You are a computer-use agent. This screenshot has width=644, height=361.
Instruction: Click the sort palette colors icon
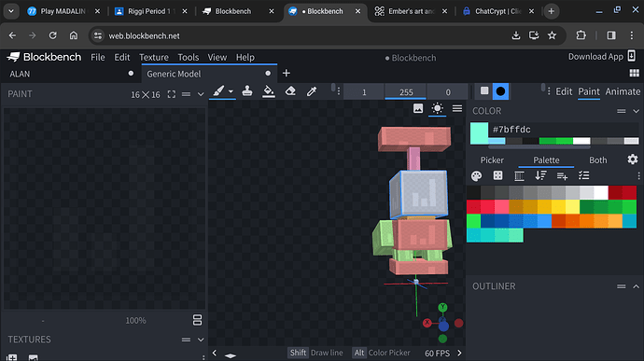pos(540,175)
